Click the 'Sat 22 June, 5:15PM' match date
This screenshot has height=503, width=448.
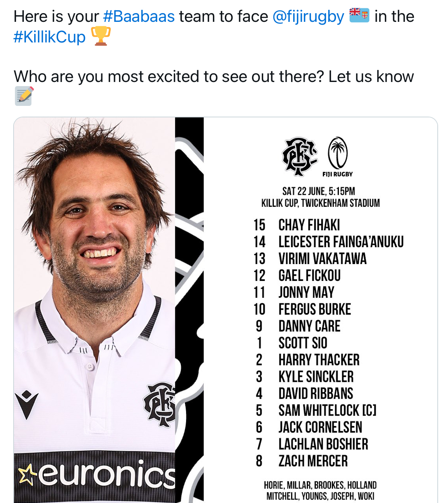318,191
